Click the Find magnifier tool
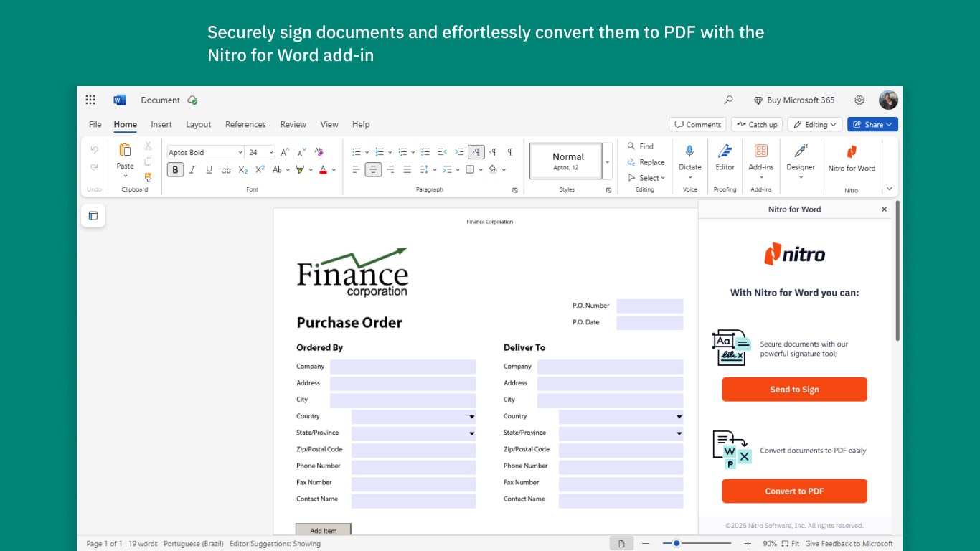 click(x=640, y=146)
